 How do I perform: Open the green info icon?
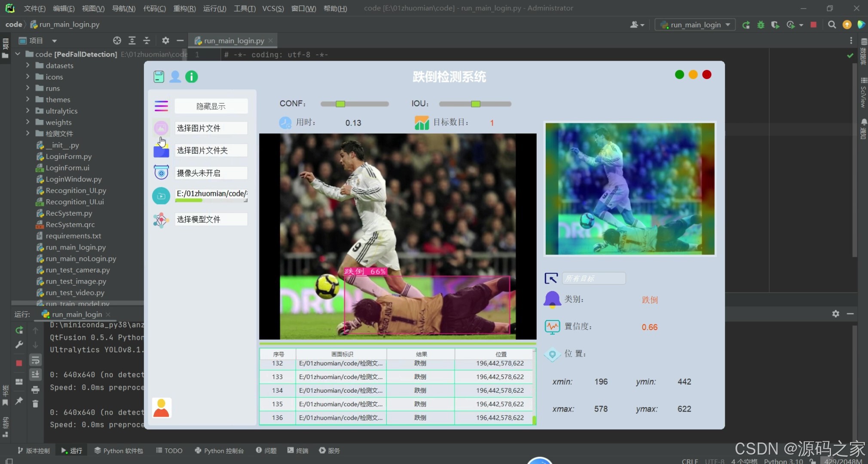click(x=191, y=77)
